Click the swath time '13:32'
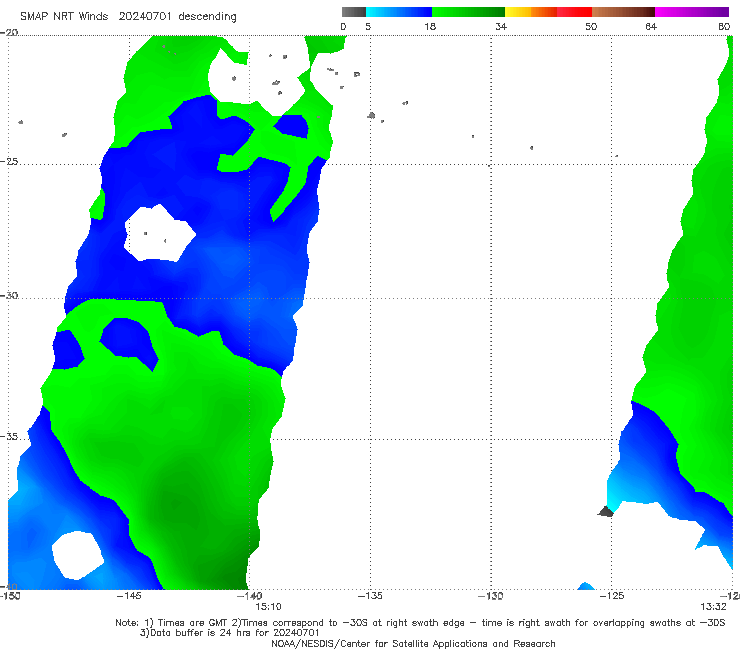This screenshot has width=740, height=650. pyautogui.click(x=713, y=607)
